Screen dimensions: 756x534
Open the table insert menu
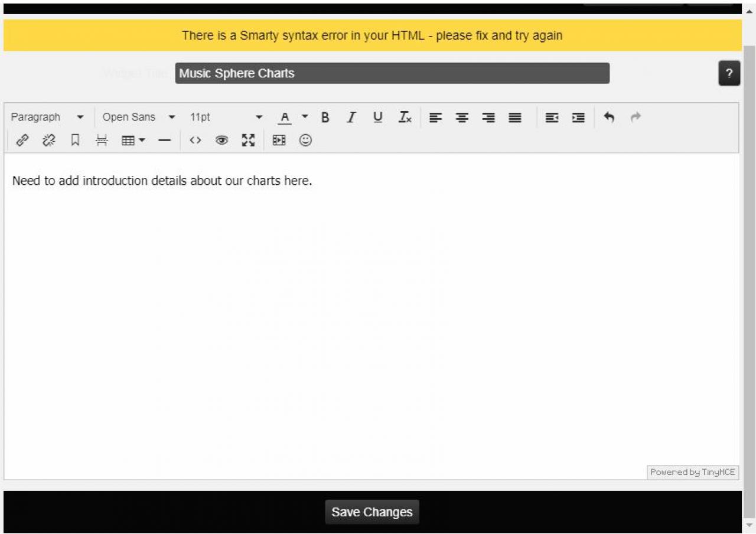(133, 141)
